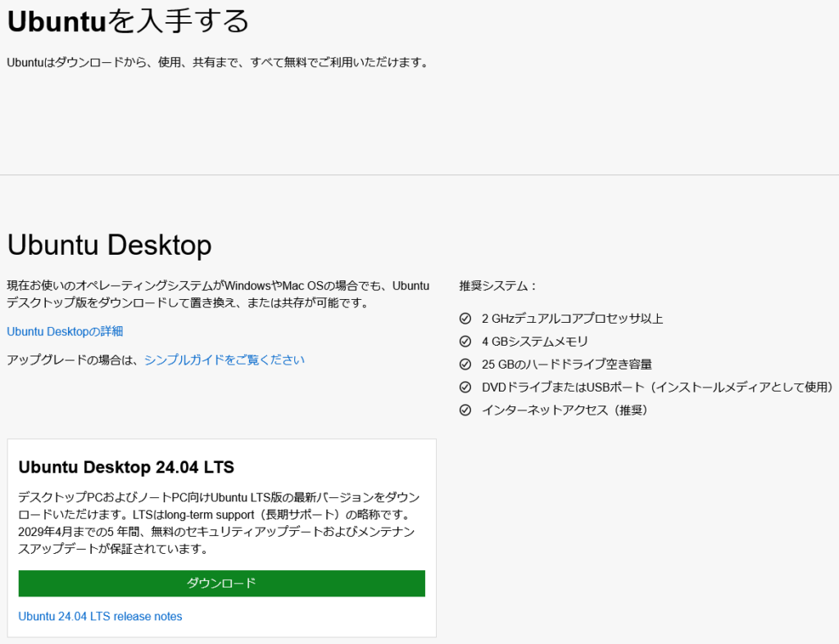839x644 pixels.
Task: Click the text 4 GBシステムメモリ
Action: pos(534,342)
